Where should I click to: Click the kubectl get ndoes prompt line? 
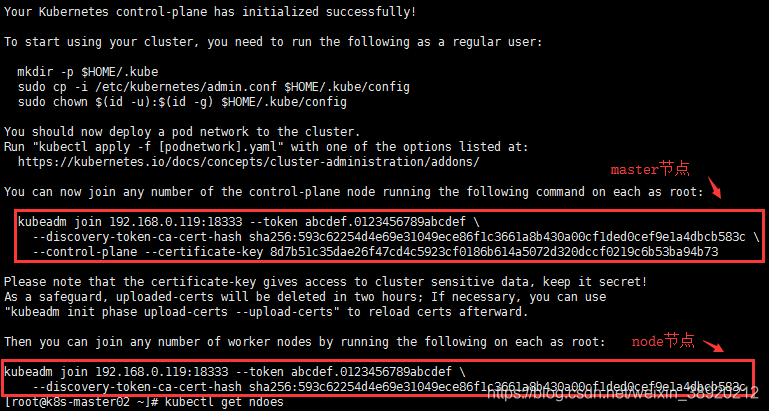(144, 402)
